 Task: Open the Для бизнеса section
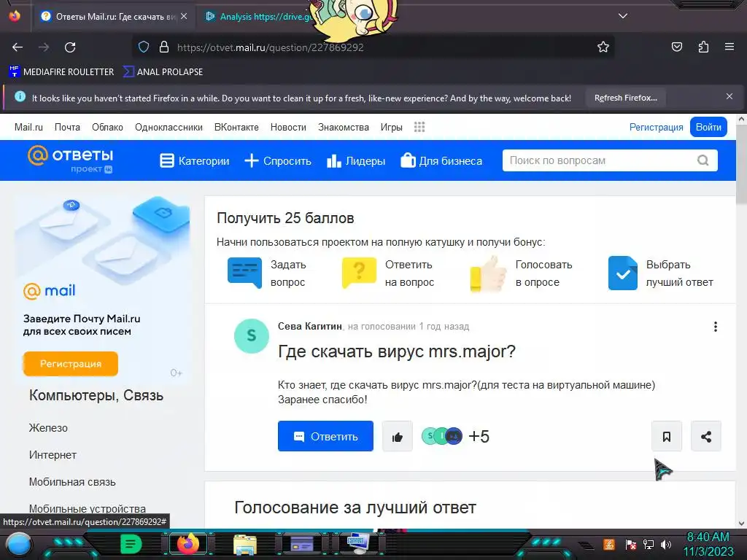441,161
